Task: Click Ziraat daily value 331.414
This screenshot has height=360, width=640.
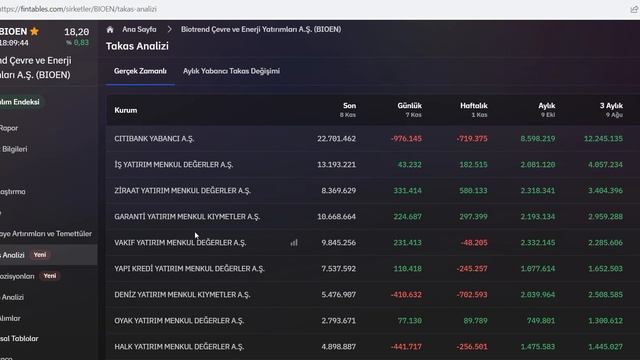Action: click(407, 191)
